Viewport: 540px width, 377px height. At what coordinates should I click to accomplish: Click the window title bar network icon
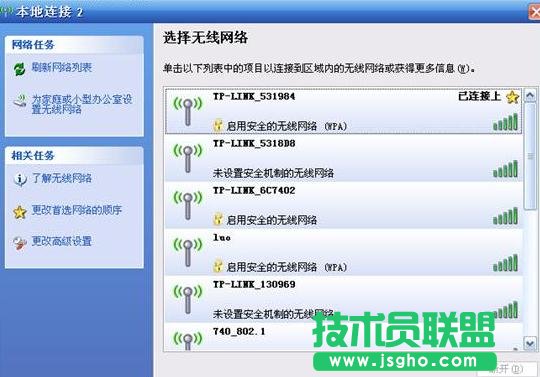[6, 12]
